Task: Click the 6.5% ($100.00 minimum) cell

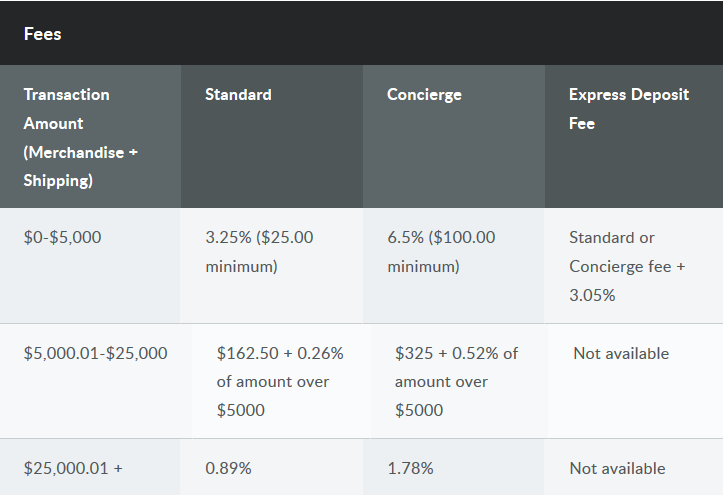Action: click(441, 252)
